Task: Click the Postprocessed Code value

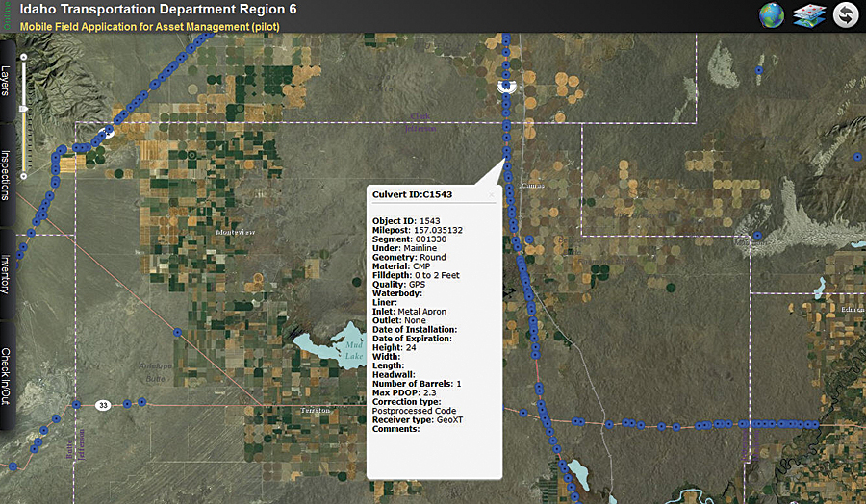Action: (414, 411)
